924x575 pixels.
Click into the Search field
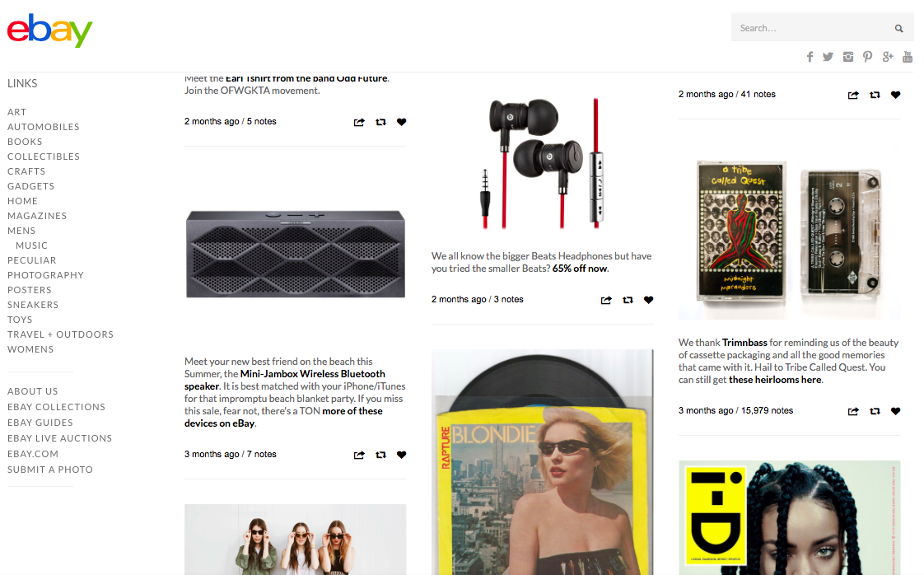coord(813,28)
